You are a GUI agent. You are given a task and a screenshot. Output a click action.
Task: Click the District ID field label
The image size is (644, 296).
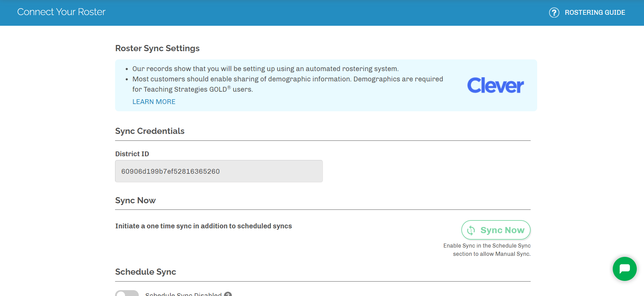coord(132,154)
